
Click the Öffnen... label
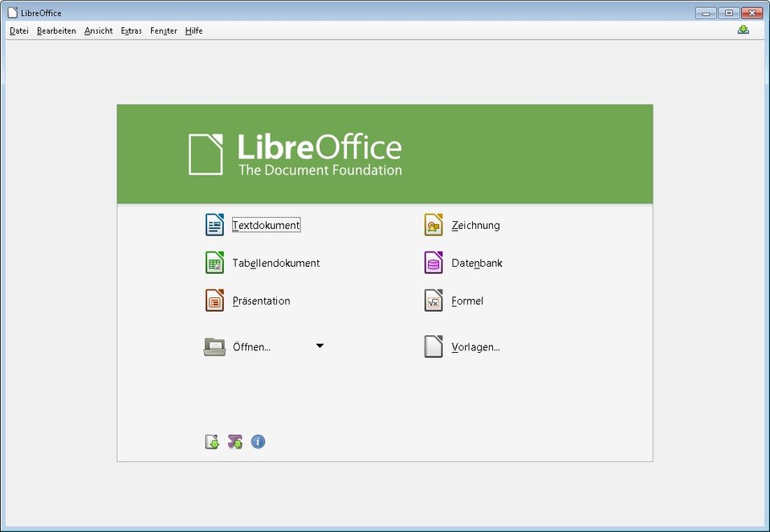point(252,347)
